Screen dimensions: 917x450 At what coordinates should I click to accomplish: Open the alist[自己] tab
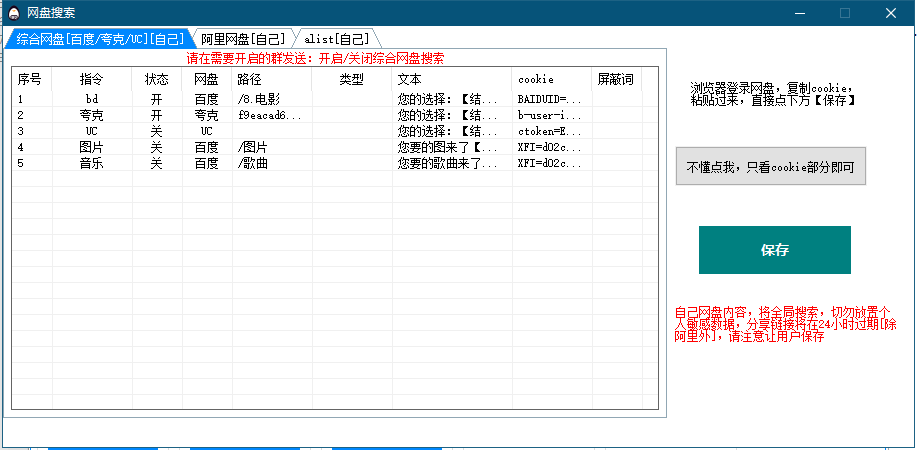coord(337,39)
